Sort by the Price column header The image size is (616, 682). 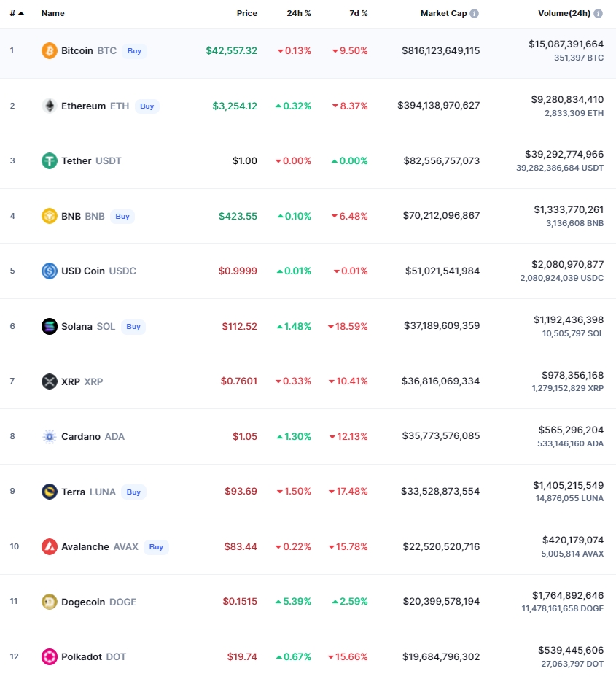[246, 14]
